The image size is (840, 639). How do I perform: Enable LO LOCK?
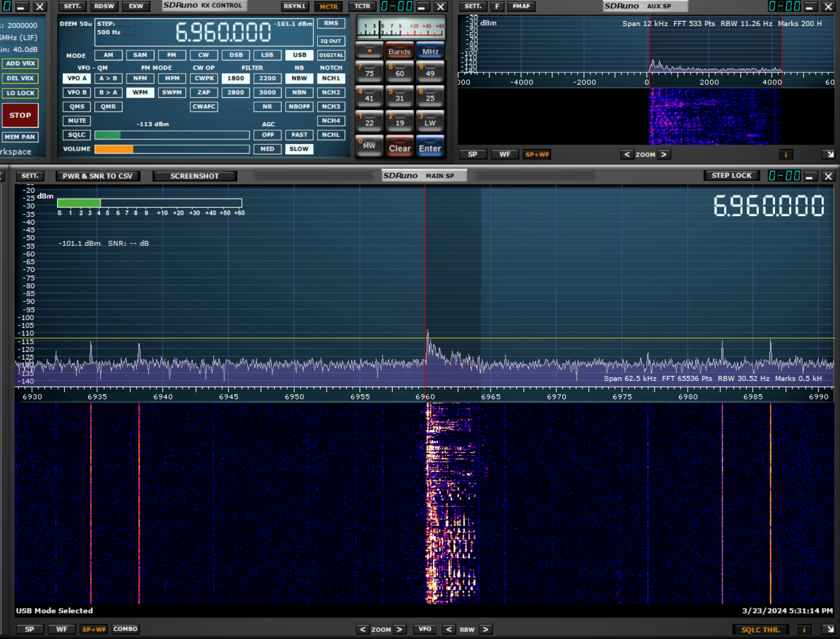20,93
